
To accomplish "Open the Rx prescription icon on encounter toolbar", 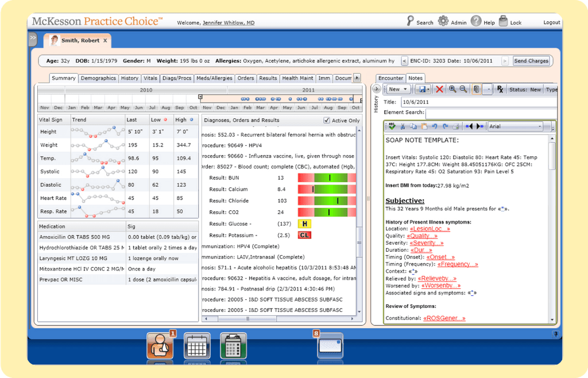I will click(x=500, y=89).
